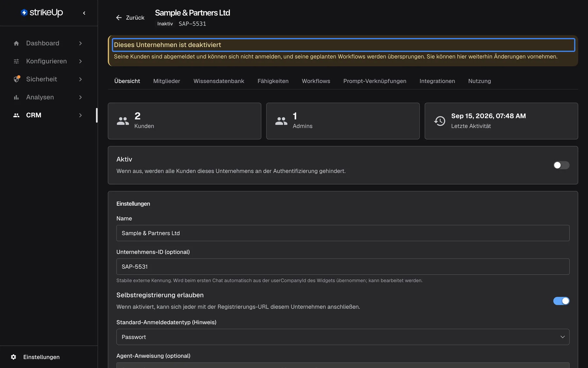Click the Analysen bar chart icon
The width and height of the screenshot is (588, 368).
coord(16,97)
